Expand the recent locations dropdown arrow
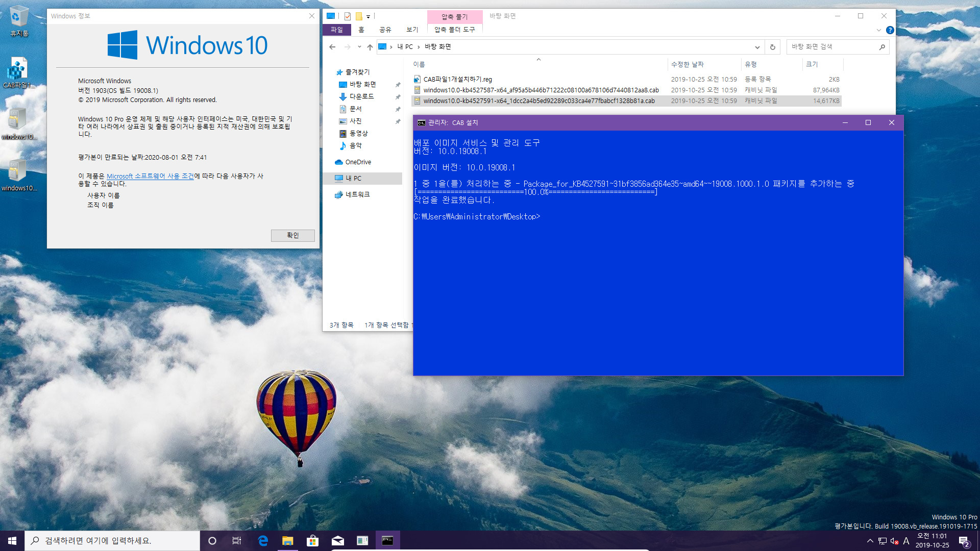The width and height of the screenshot is (980, 551). (359, 47)
